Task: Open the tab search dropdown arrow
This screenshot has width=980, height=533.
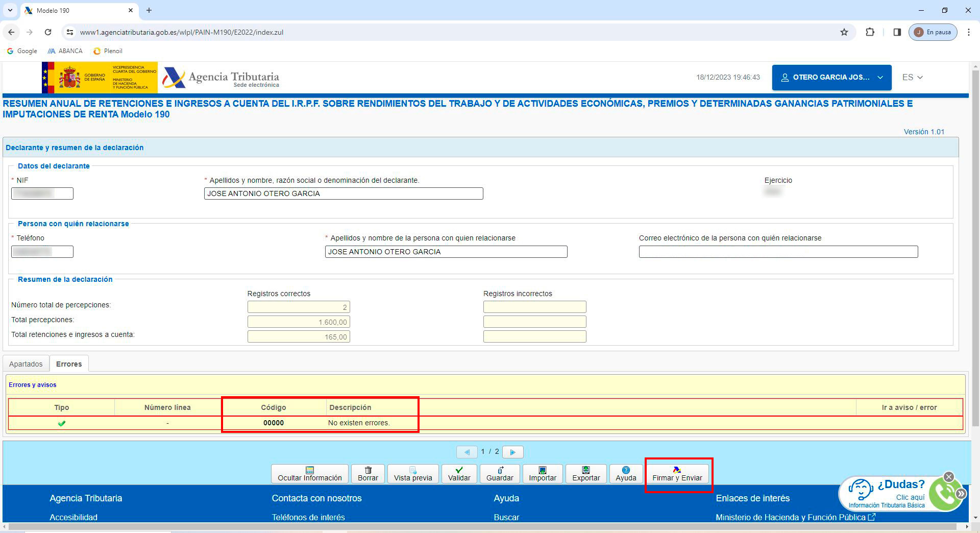Action: 10,10
